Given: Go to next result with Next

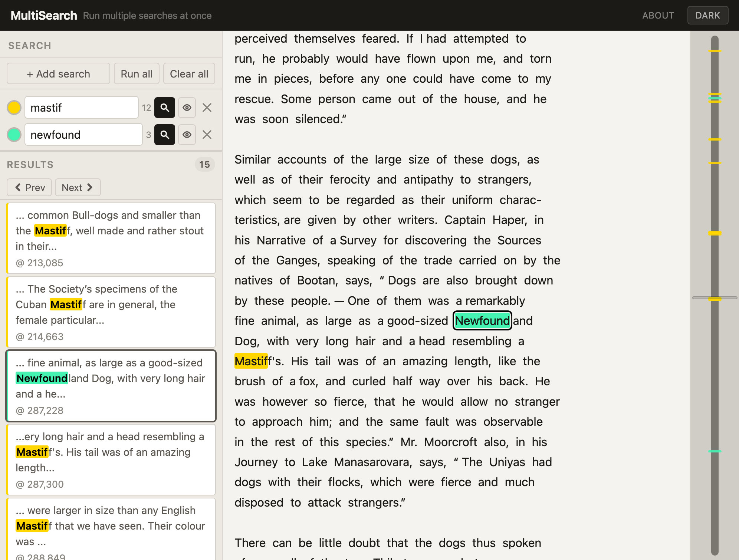Looking at the screenshot, I should point(78,187).
